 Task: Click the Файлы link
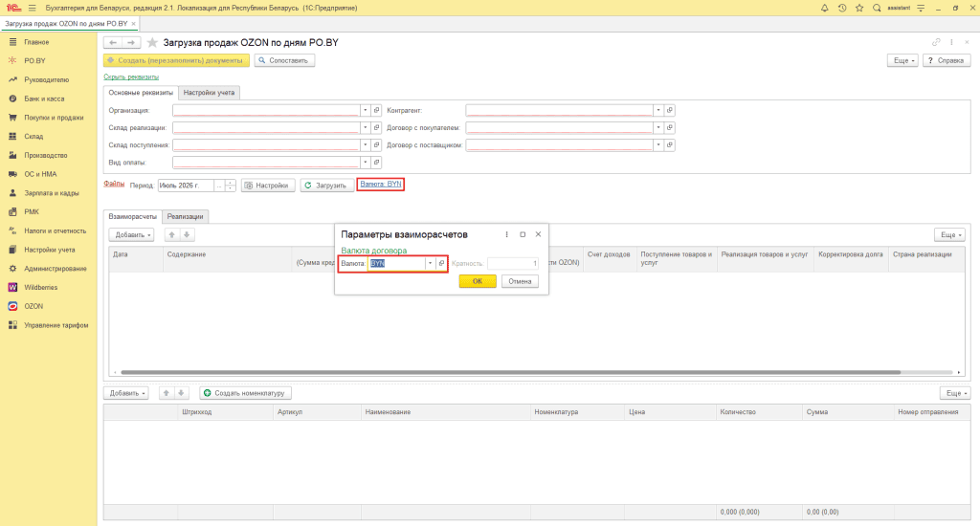click(114, 184)
